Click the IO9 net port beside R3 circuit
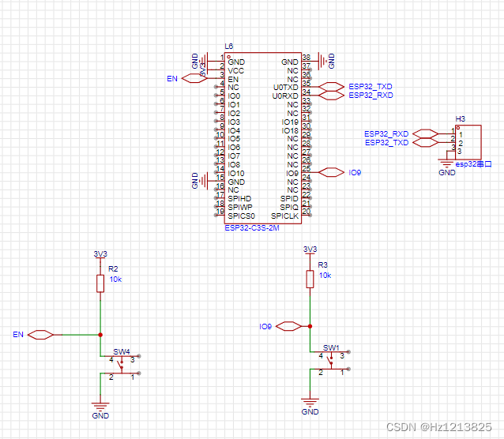This screenshot has width=504, height=439. (x=288, y=326)
